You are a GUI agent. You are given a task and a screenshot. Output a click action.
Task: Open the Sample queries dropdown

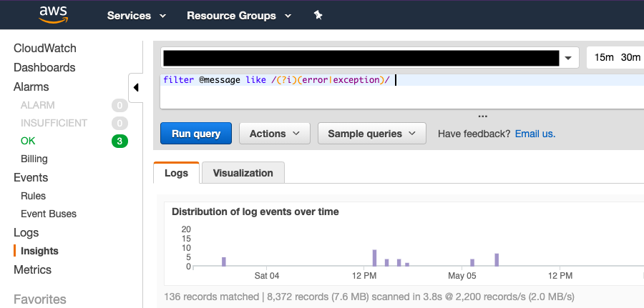(x=371, y=134)
